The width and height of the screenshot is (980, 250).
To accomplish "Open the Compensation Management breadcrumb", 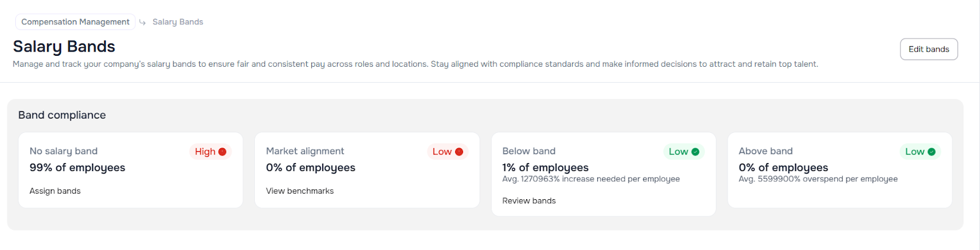I will 75,22.
